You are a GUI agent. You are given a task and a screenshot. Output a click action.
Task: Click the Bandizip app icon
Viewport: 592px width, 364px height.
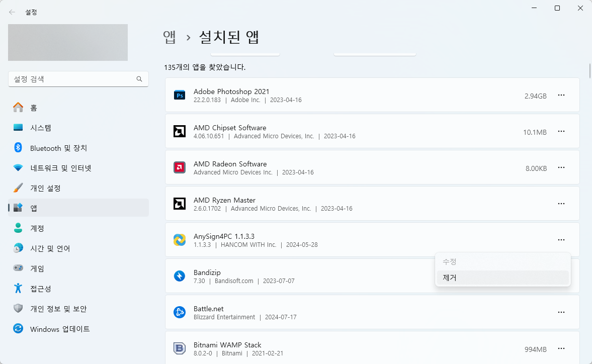point(180,276)
